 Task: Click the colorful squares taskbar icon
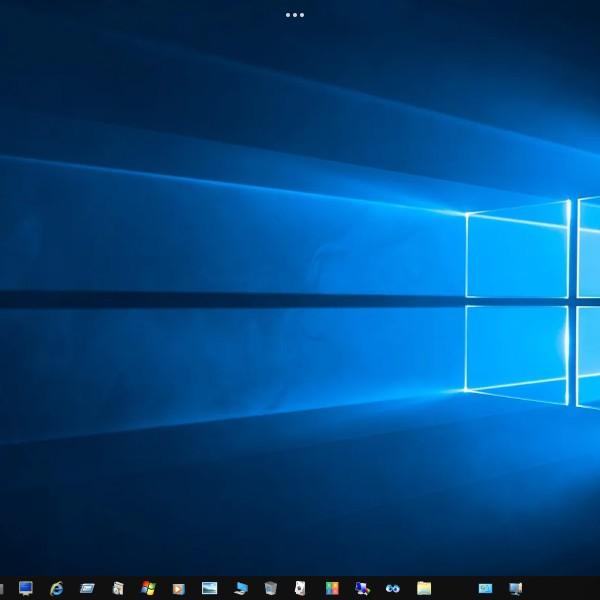point(332,588)
